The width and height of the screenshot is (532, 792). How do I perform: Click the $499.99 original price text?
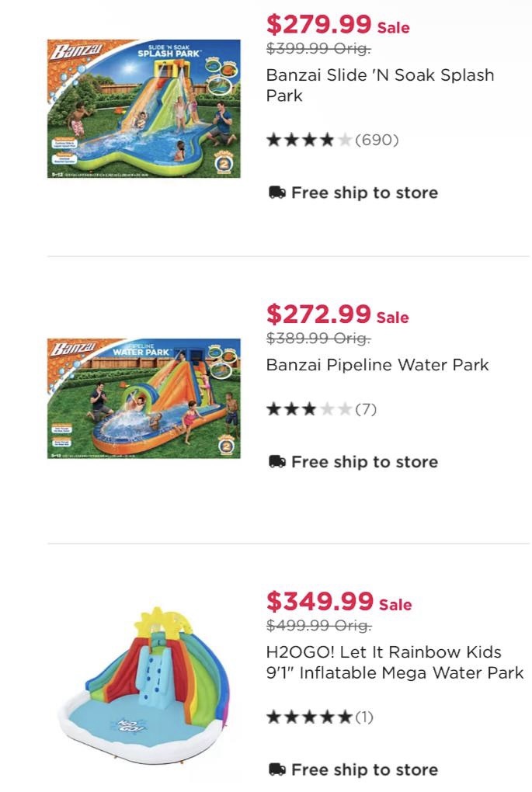point(318,625)
